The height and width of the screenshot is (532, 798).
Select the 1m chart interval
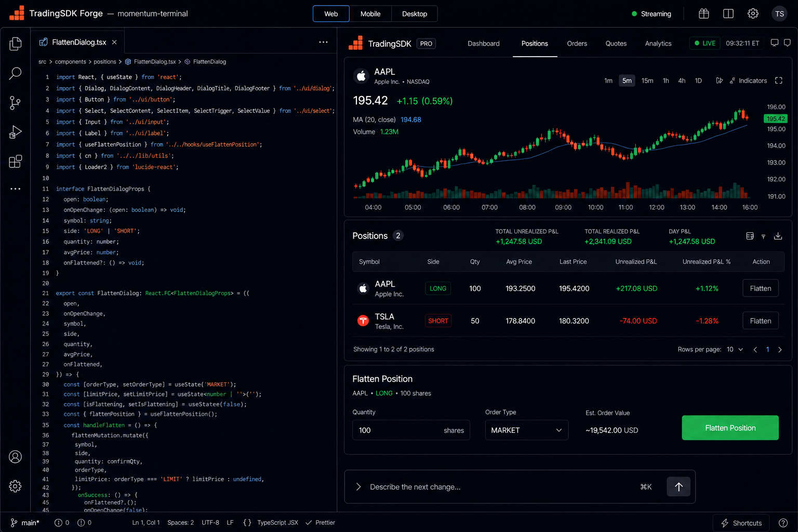click(608, 81)
